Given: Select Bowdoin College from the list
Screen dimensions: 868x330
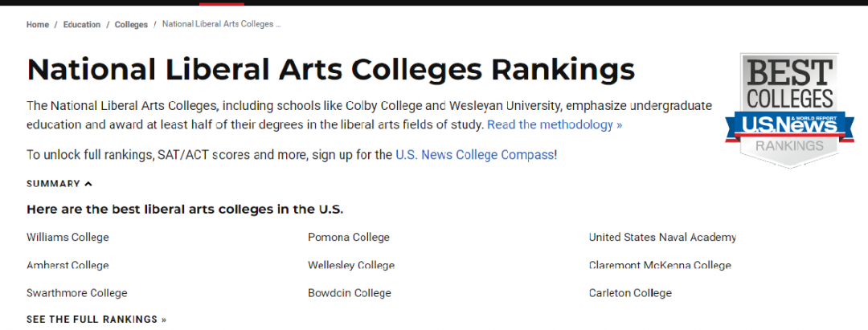Looking at the screenshot, I should pyautogui.click(x=350, y=293).
